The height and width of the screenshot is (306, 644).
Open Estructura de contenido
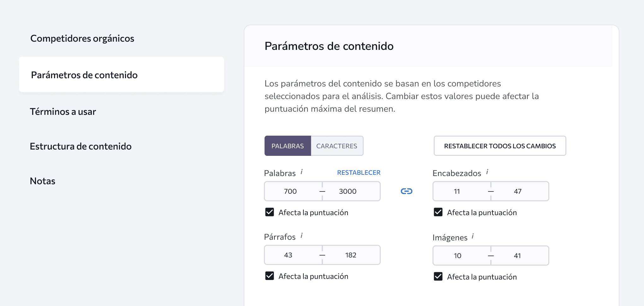pos(80,146)
